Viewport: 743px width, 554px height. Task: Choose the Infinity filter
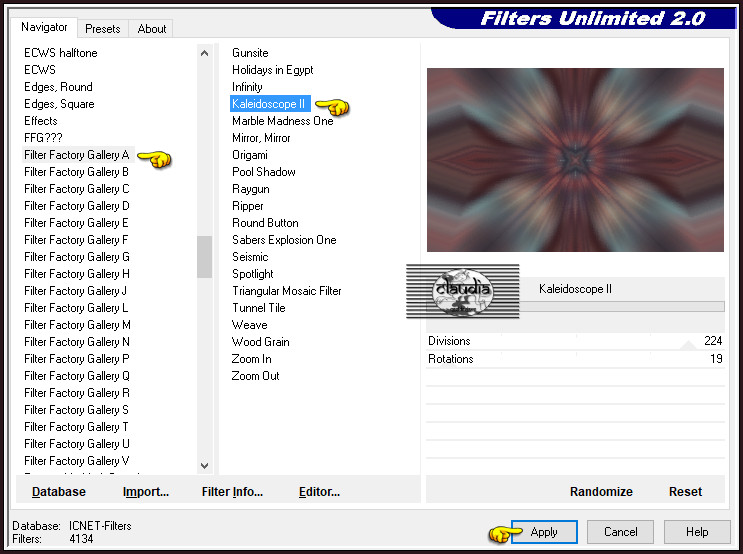247,87
